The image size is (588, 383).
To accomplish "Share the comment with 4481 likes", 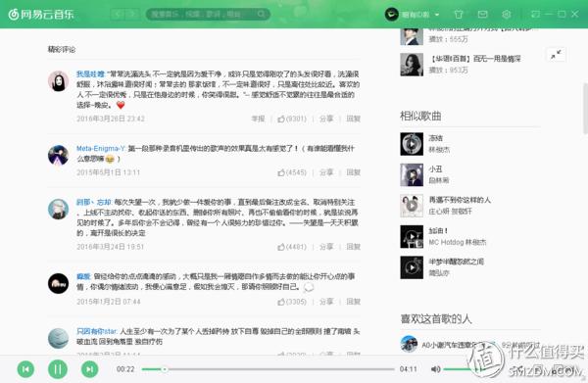I will pyautogui.click(x=326, y=247).
